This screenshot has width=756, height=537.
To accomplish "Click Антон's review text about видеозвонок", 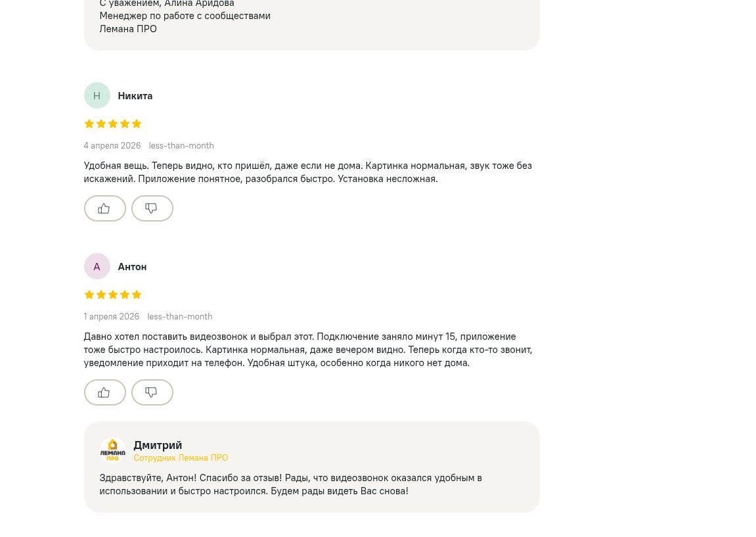I will tap(308, 350).
